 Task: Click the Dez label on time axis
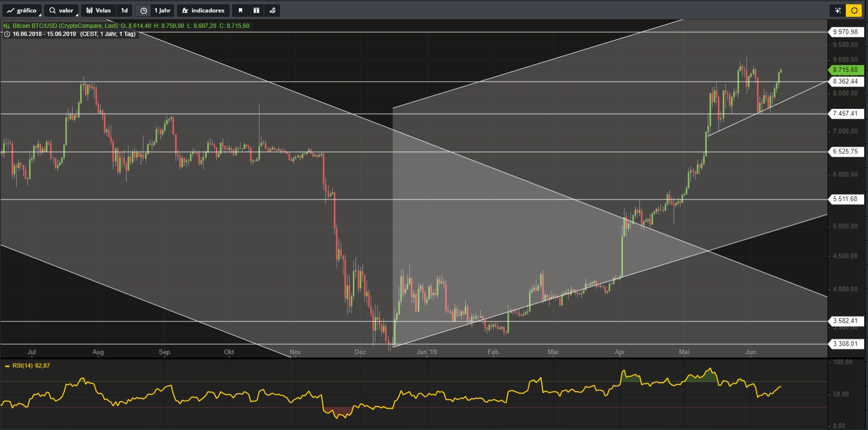pyautogui.click(x=360, y=352)
